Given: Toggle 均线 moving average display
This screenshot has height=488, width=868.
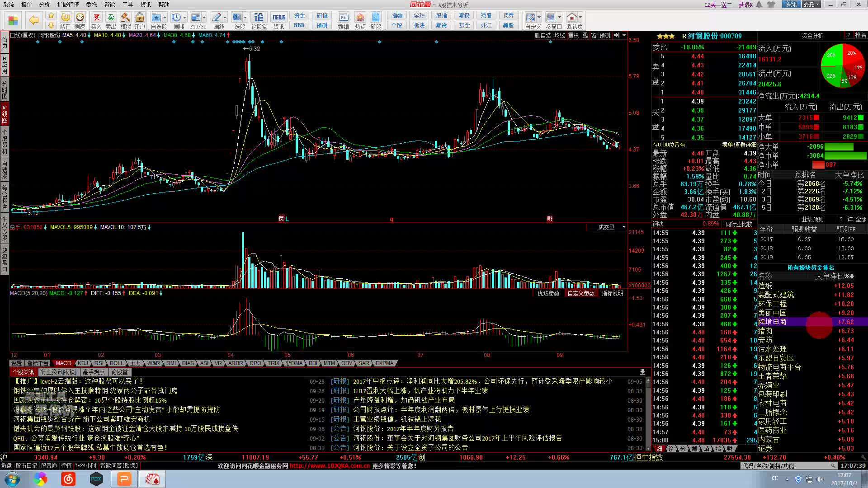Looking at the screenshot, I should pos(560,35).
